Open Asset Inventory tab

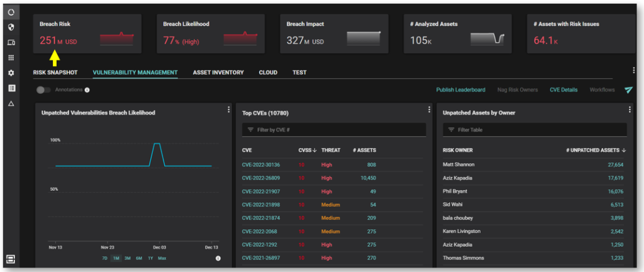[218, 72]
